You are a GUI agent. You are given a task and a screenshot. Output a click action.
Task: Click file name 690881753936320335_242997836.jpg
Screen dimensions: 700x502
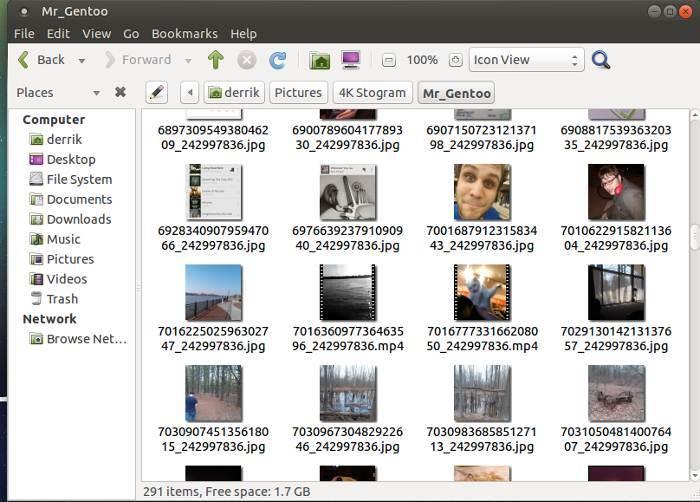coord(616,138)
